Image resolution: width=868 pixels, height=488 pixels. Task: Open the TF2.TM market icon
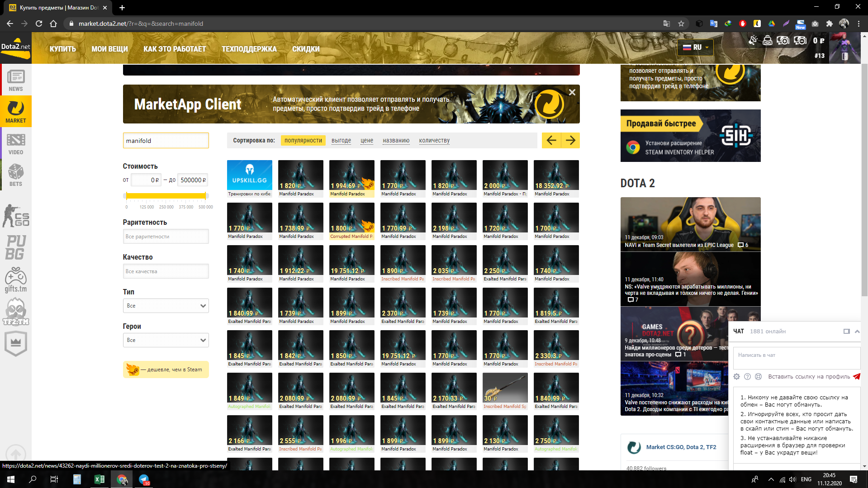click(x=15, y=311)
